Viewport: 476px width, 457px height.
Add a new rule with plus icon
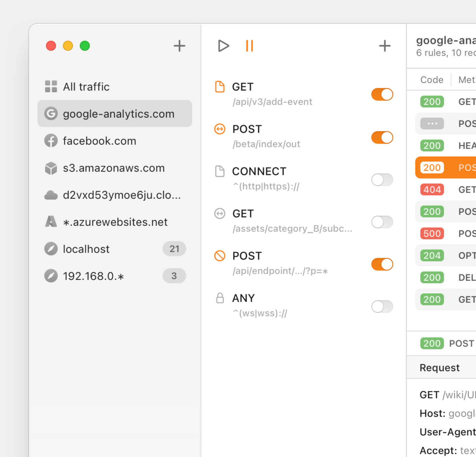(385, 46)
